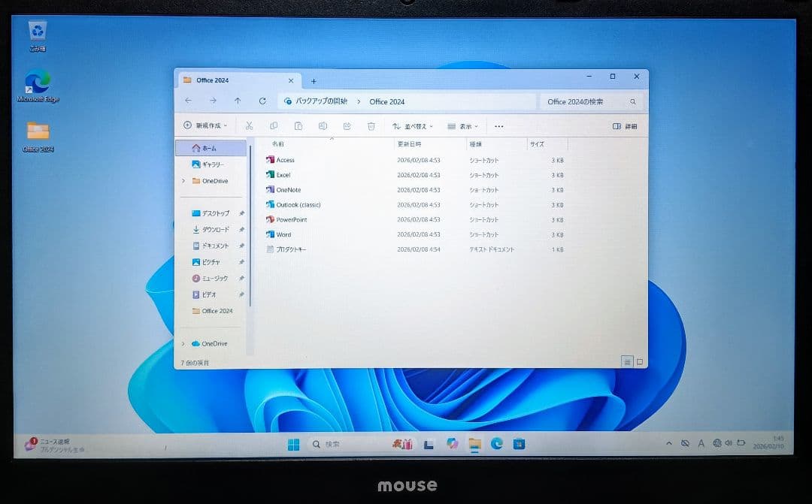Select the Paste icon
This screenshot has height=504, width=812.
(x=298, y=126)
